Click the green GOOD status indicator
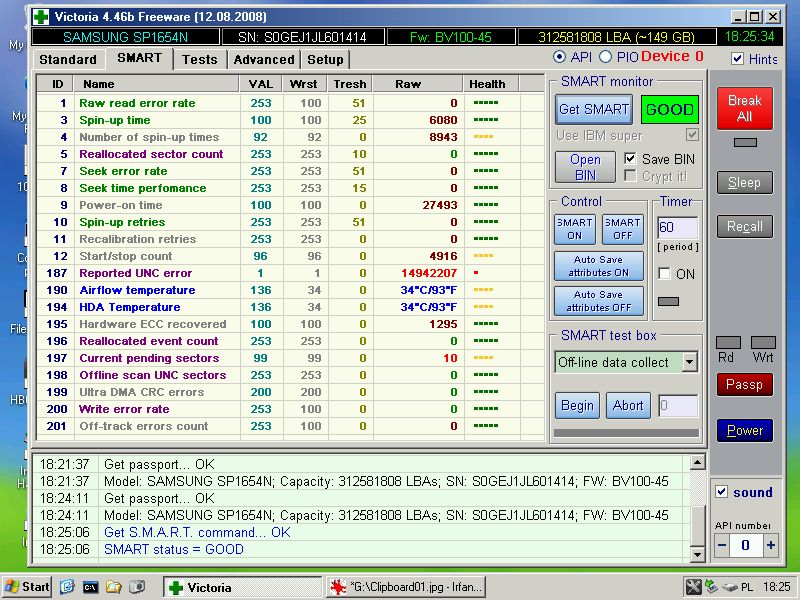Image resolution: width=800 pixels, height=600 pixels. [669, 109]
